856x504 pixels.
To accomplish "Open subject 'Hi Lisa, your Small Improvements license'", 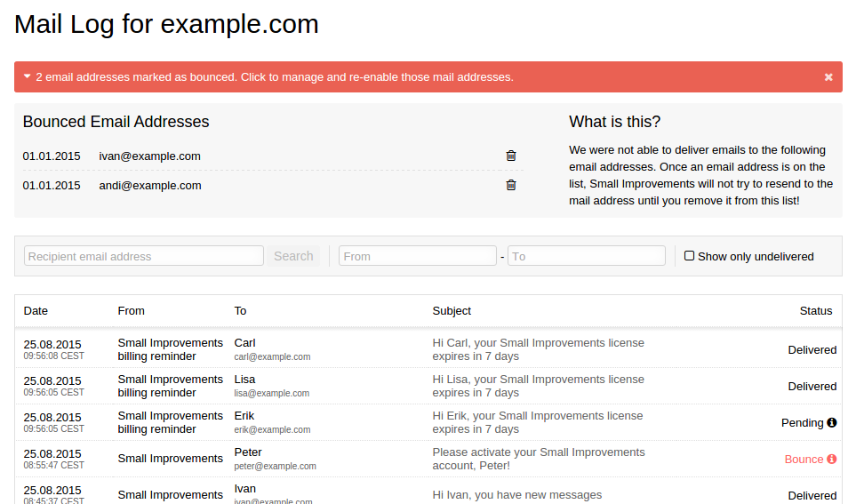I will 539,386.
